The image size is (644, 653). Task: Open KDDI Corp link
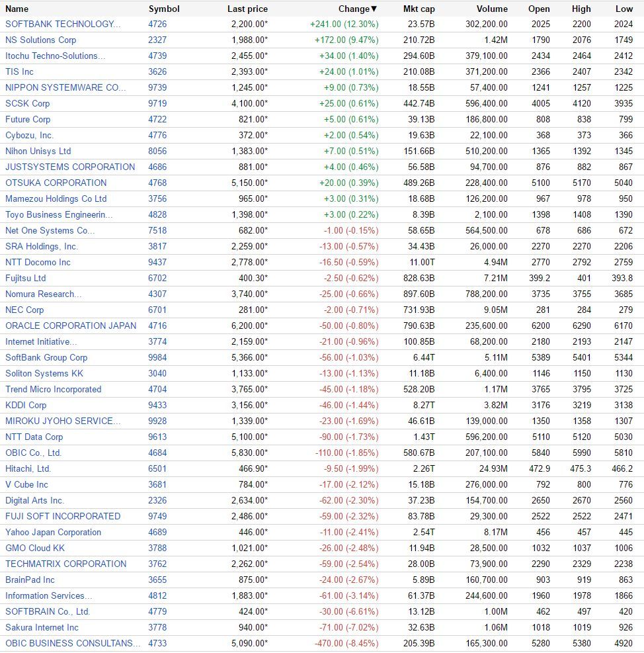point(26,405)
